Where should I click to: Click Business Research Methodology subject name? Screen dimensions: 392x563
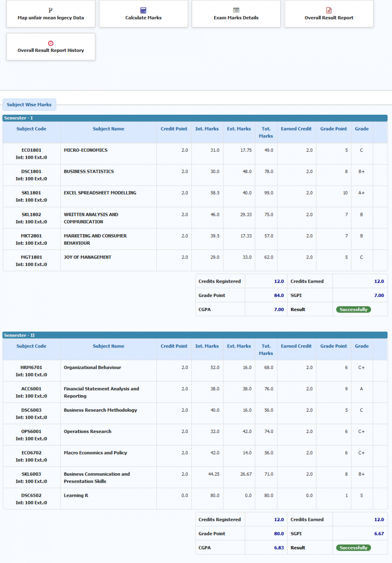coord(100,410)
